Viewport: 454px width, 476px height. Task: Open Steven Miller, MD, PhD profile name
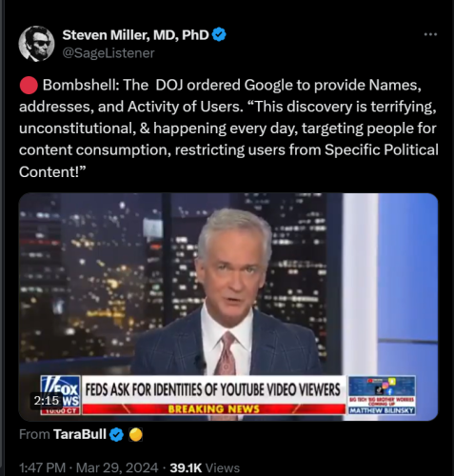click(x=135, y=35)
